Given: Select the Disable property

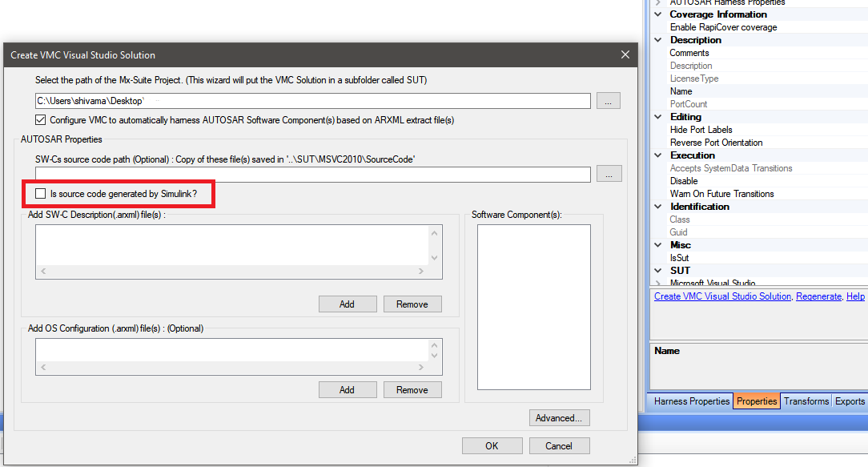Looking at the screenshot, I should [684, 180].
